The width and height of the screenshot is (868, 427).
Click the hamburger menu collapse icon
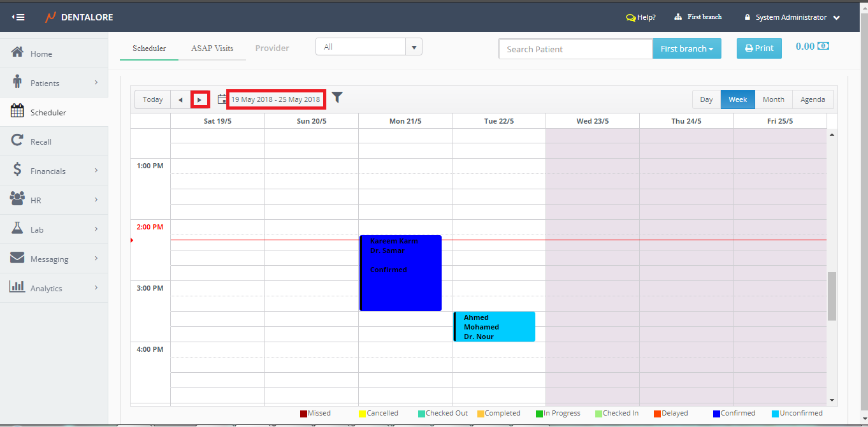tap(18, 17)
